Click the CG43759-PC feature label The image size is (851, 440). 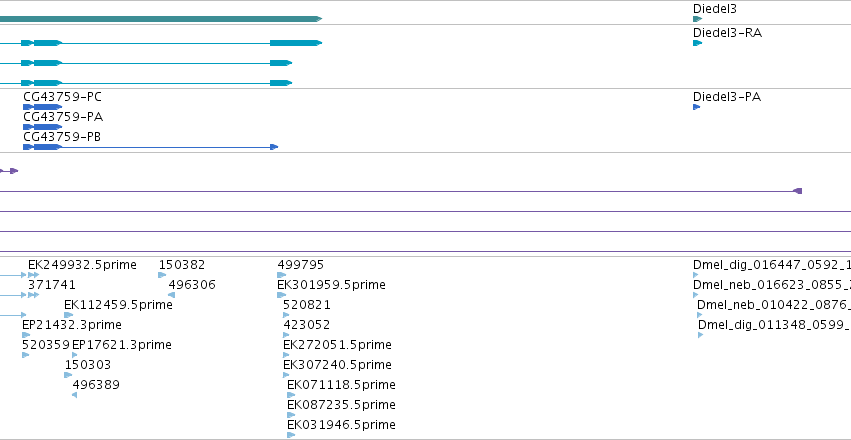pos(62,97)
